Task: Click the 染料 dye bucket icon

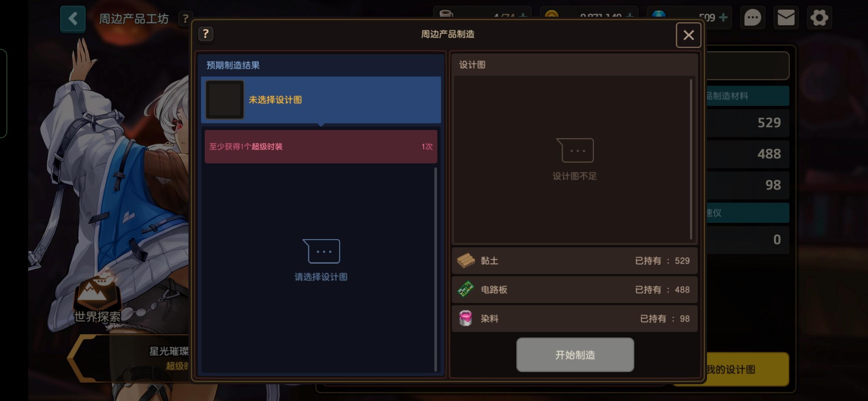Action: click(466, 318)
